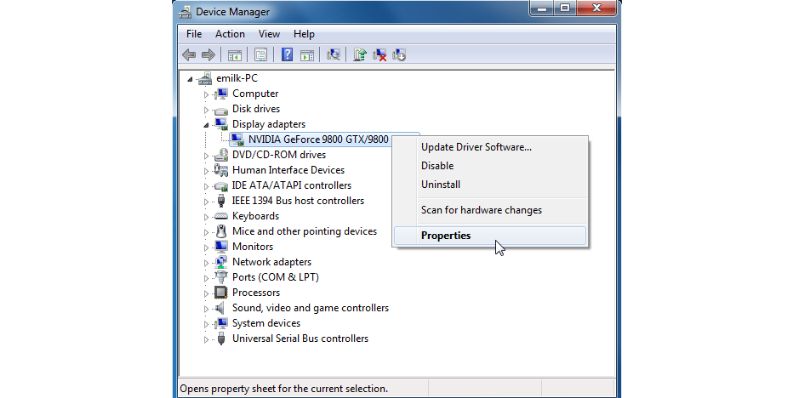The width and height of the screenshot is (794, 398).
Task: Expand the Computer category arrow
Action: [206, 94]
